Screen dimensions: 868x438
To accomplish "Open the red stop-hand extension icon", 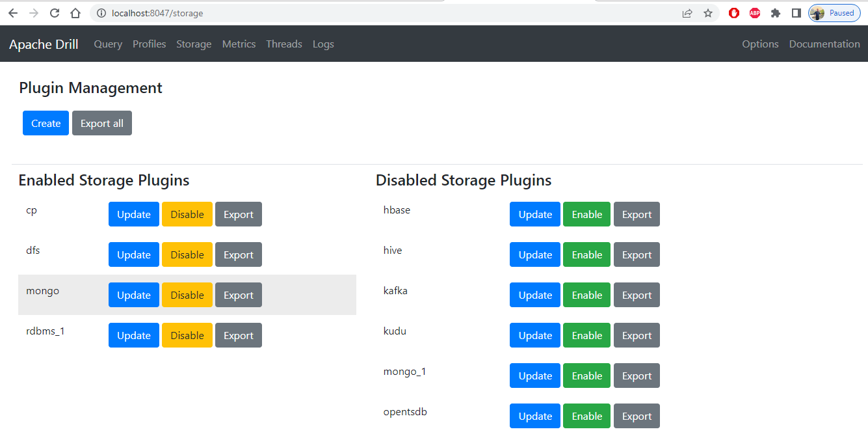I will pos(734,13).
